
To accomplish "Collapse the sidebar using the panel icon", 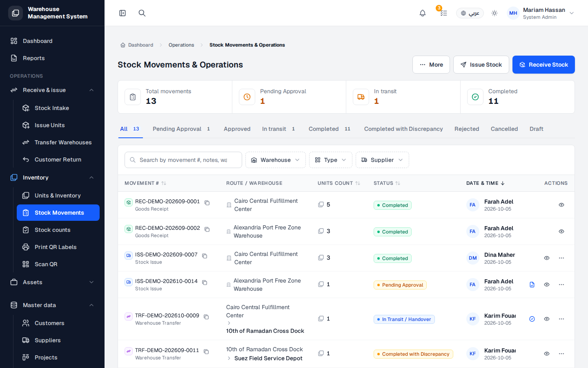I will tap(122, 13).
